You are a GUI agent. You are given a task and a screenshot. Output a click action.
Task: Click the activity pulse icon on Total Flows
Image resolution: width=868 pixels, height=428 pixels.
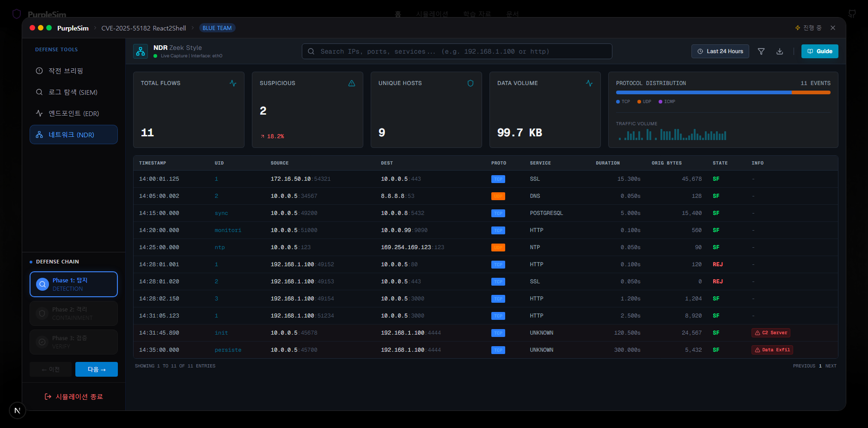(x=232, y=83)
